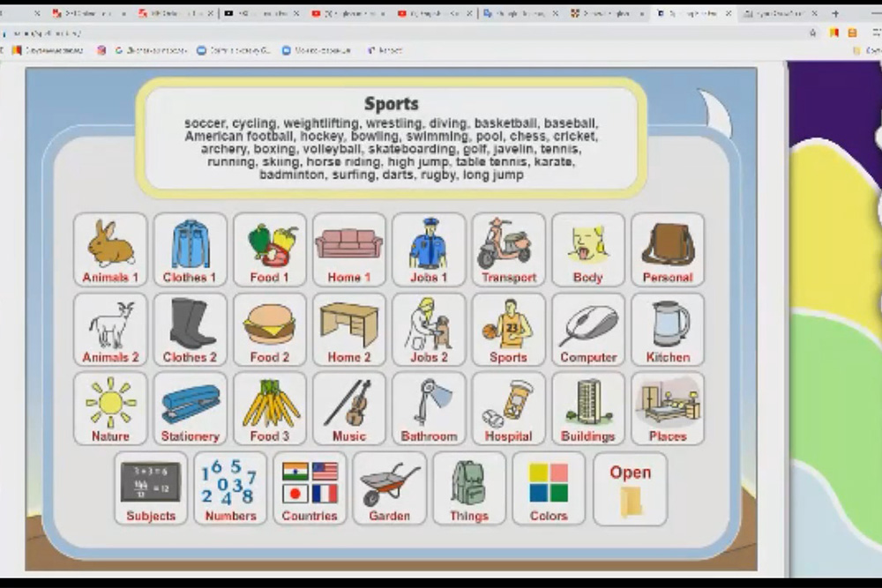Select the Jobs 1 police officer tile

(429, 249)
